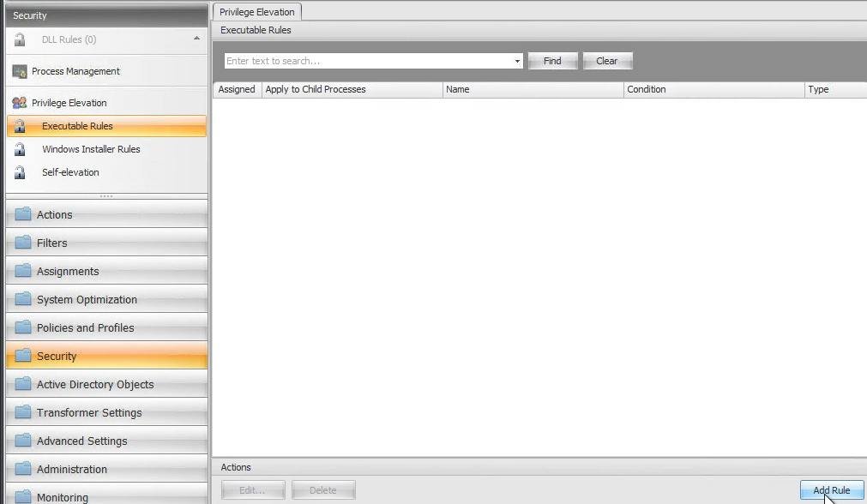The height and width of the screenshot is (504, 867).
Task: Open the Security navigation section
Action: pyautogui.click(x=106, y=356)
